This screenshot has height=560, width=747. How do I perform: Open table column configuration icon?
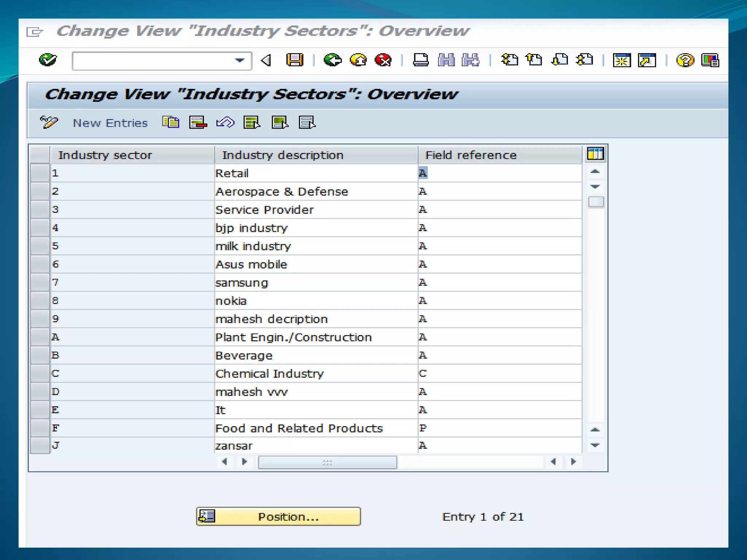tap(595, 154)
